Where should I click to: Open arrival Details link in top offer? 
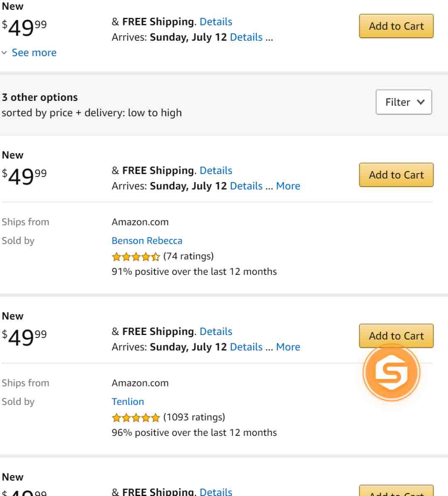246,37
